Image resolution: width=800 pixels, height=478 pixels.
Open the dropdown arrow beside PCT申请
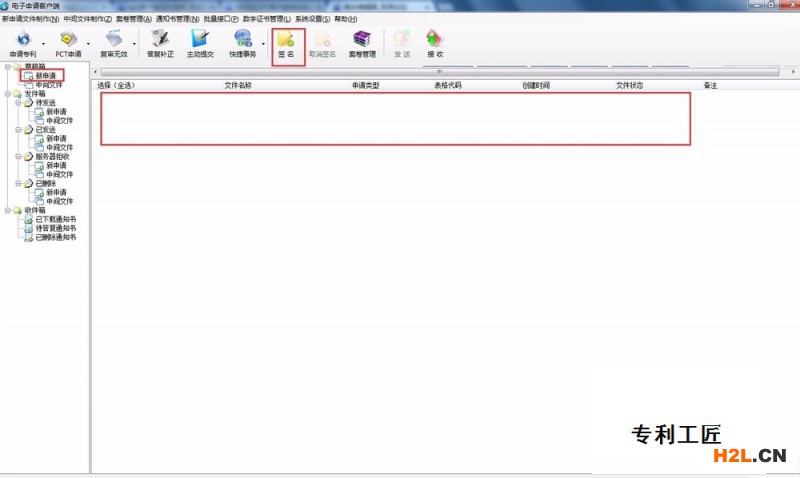click(x=88, y=44)
